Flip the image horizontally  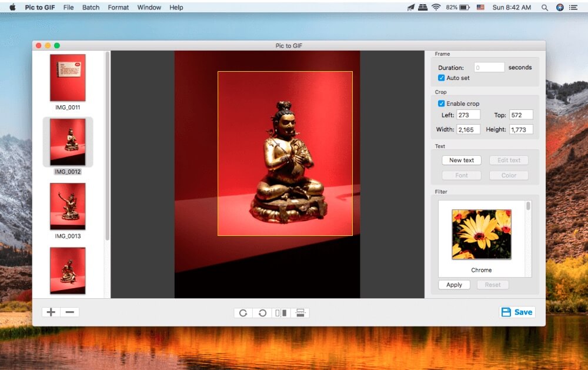(x=281, y=313)
